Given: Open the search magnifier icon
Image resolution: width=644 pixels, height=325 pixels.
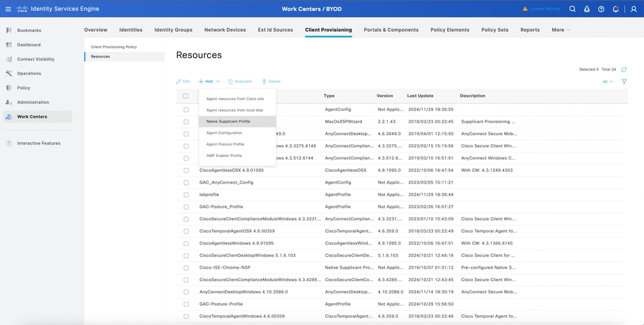Looking at the screenshot, I should (x=572, y=9).
